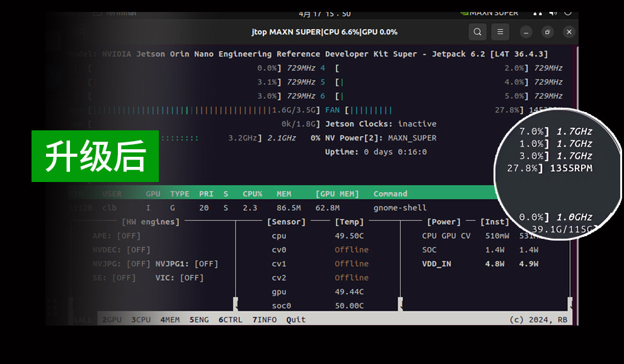Click the Jetson Clocks: inactive text
The height and width of the screenshot is (364, 624).
point(381,123)
